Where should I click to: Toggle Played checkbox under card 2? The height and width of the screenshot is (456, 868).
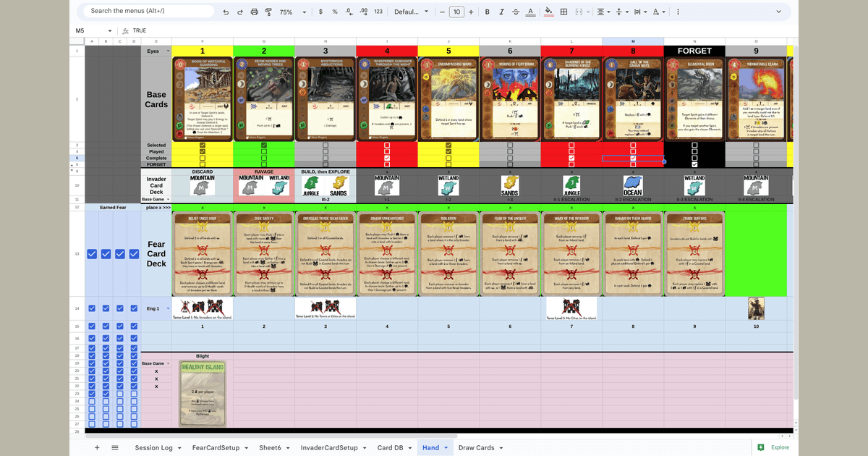point(264,151)
